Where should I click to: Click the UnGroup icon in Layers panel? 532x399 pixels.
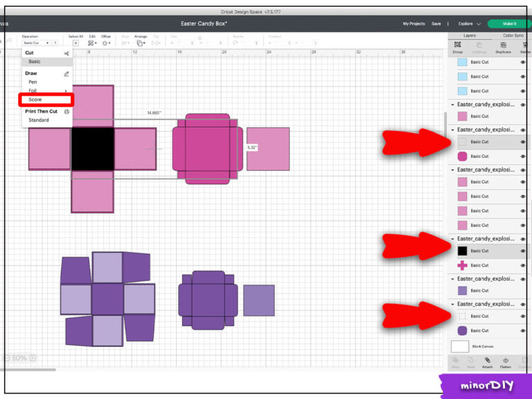coord(479,45)
